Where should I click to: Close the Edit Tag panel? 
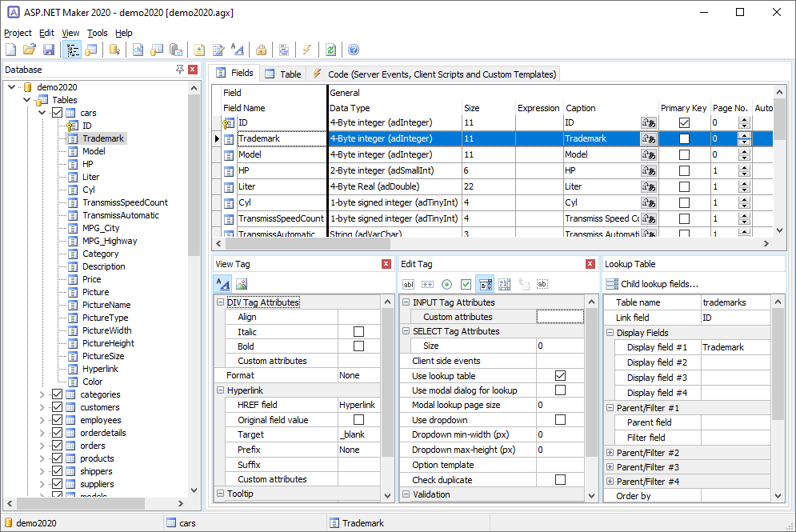[590, 262]
